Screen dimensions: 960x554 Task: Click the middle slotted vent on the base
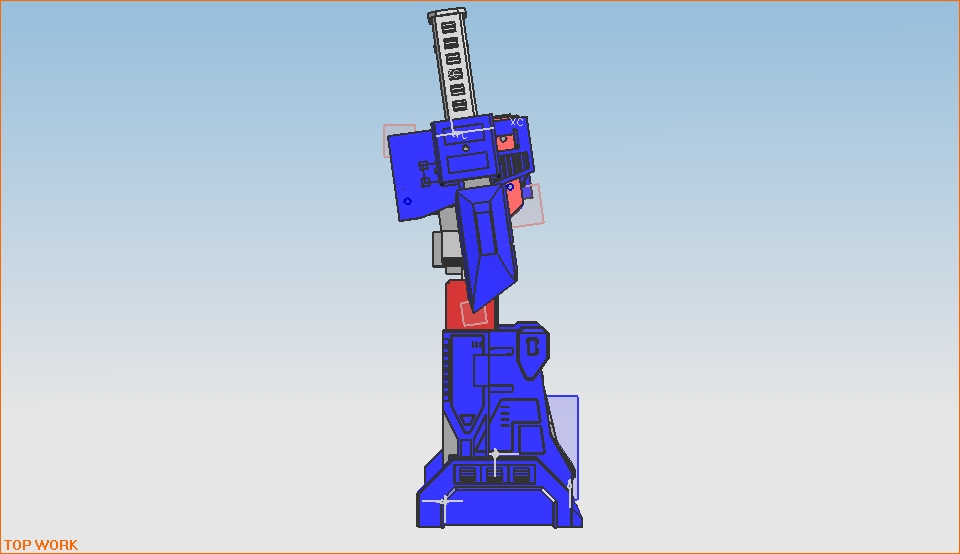point(494,472)
